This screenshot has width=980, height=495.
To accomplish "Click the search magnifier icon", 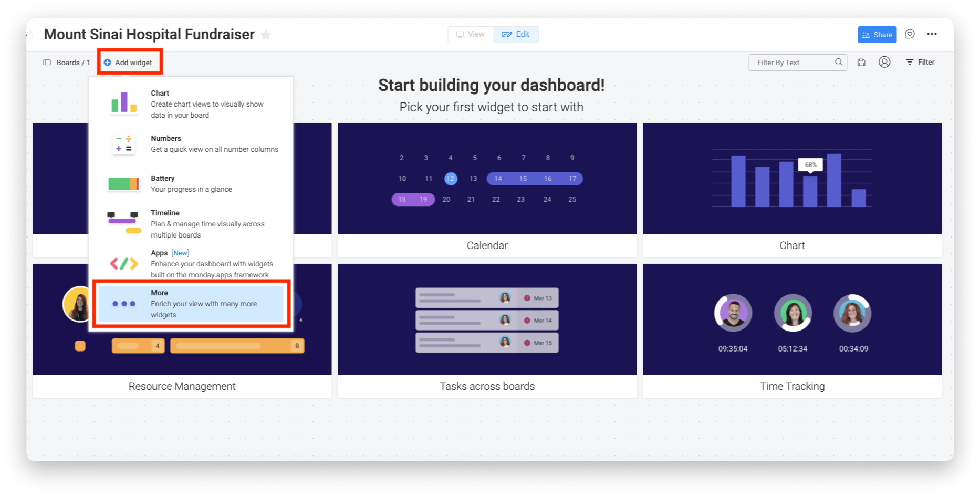I will click(839, 62).
